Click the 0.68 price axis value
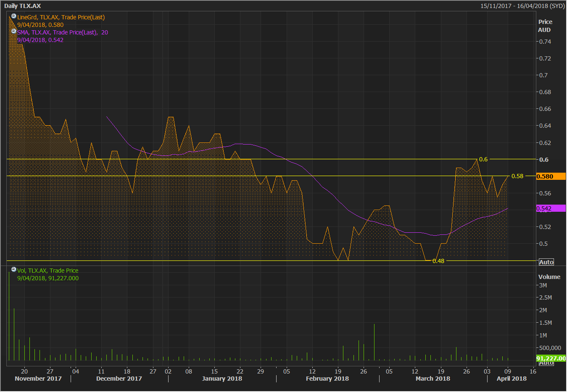The width and height of the screenshot is (567, 392). (545, 92)
